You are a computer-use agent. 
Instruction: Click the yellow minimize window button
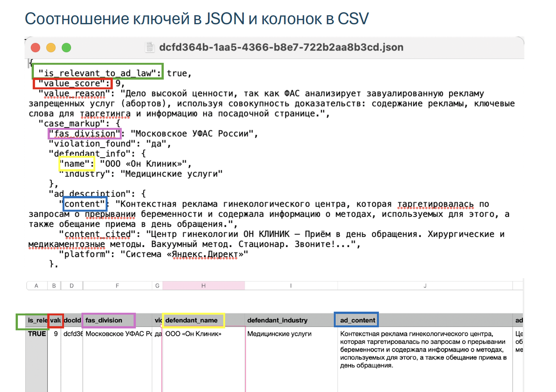tap(51, 47)
